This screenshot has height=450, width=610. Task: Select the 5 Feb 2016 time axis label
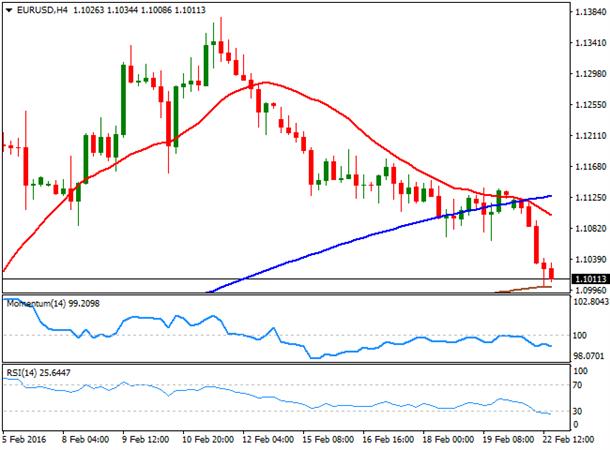point(25,439)
